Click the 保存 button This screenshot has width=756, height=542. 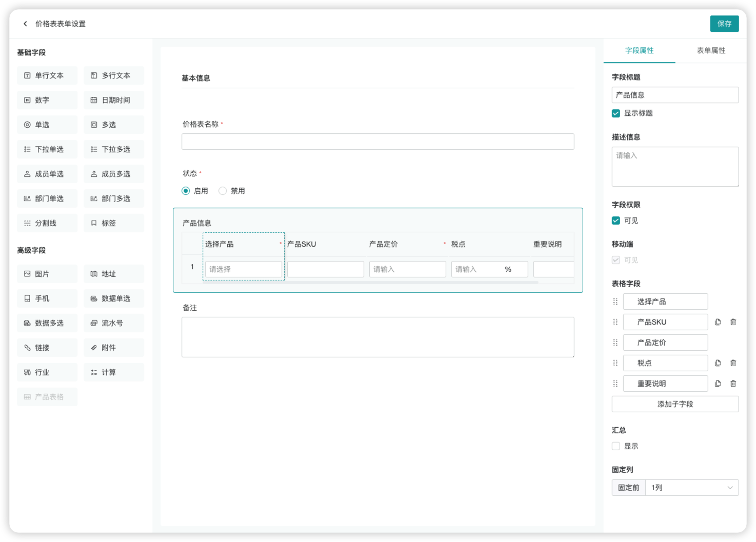pos(724,24)
